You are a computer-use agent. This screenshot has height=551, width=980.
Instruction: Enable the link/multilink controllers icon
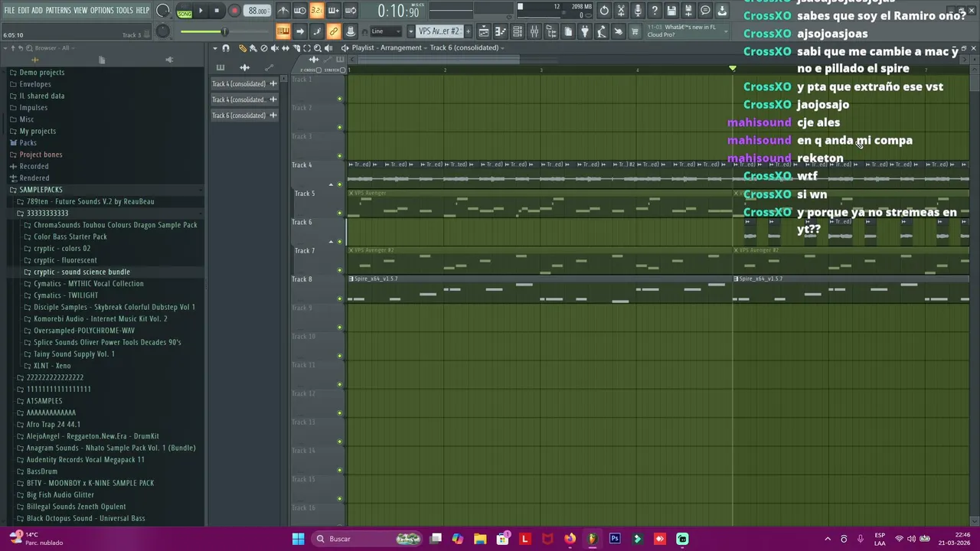click(334, 31)
